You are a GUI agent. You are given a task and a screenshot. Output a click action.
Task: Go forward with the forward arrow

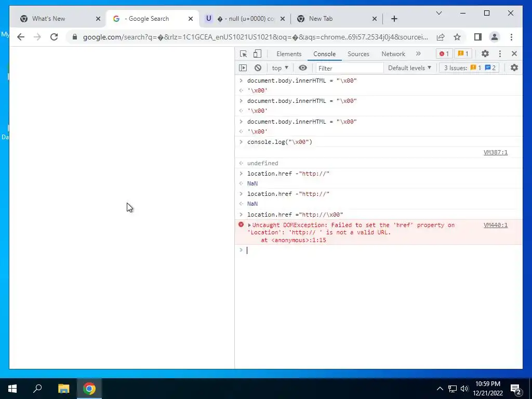click(x=37, y=37)
